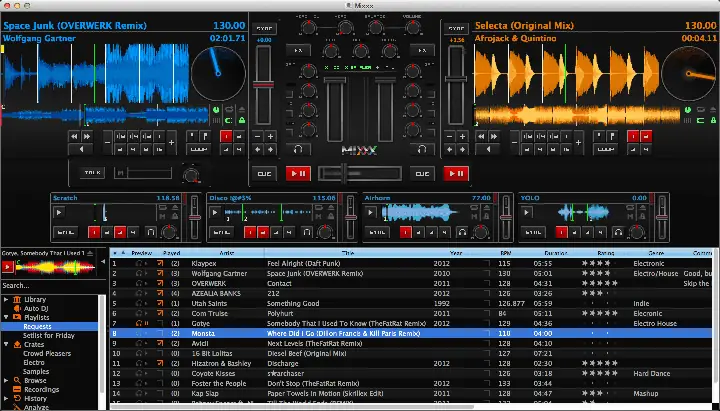This screenshot has height=411, width=720.
Task: Open the Setlist for Friday playlist
Action: (x=49, y=335)
